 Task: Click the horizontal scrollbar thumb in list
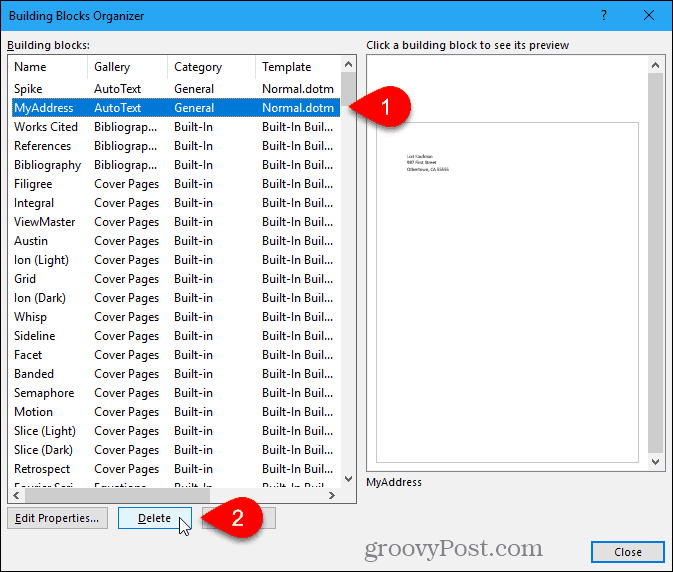pyautogui.click(x=117, y=495)
